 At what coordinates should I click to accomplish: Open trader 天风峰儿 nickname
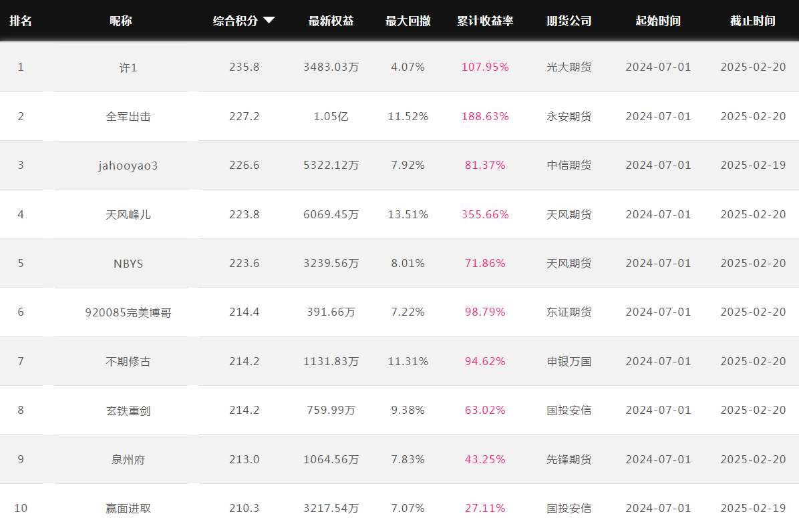[x=128, y=215]
